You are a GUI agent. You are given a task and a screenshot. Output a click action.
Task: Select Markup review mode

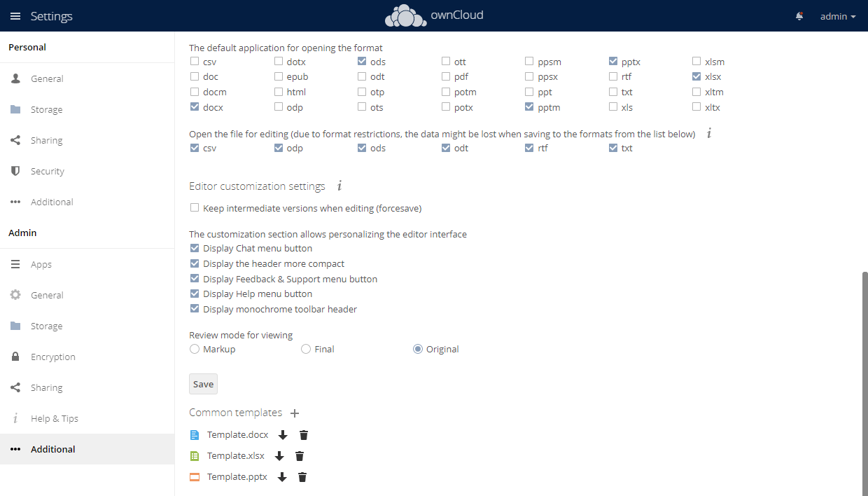[194, 349]
